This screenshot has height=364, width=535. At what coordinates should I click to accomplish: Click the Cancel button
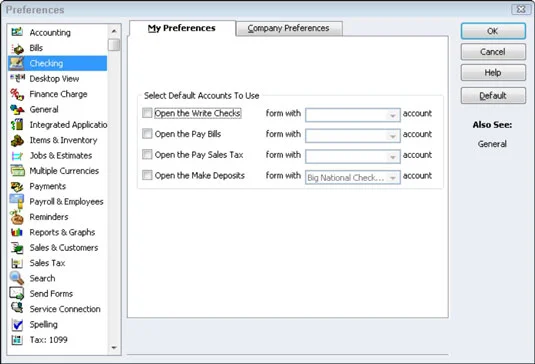(493, 52)
